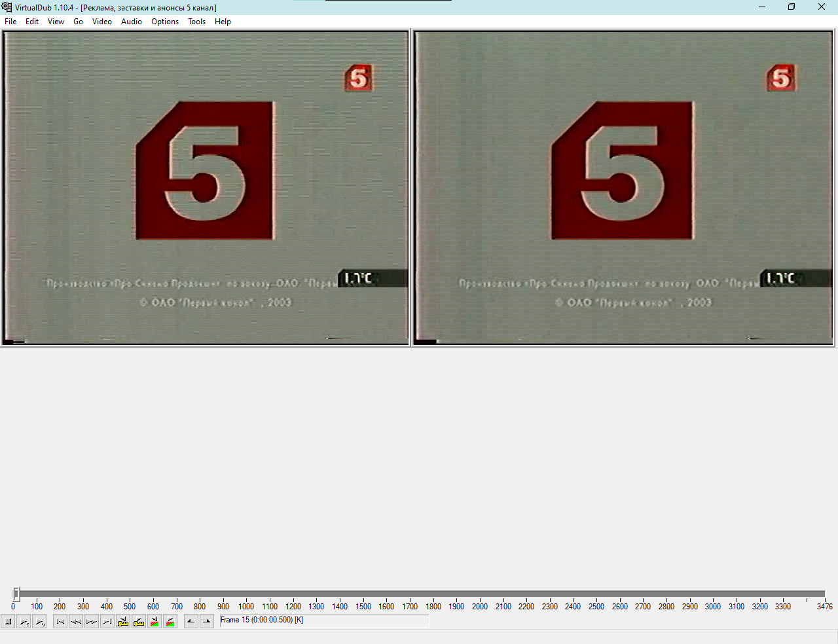Open the Video menu

(101, 22)
